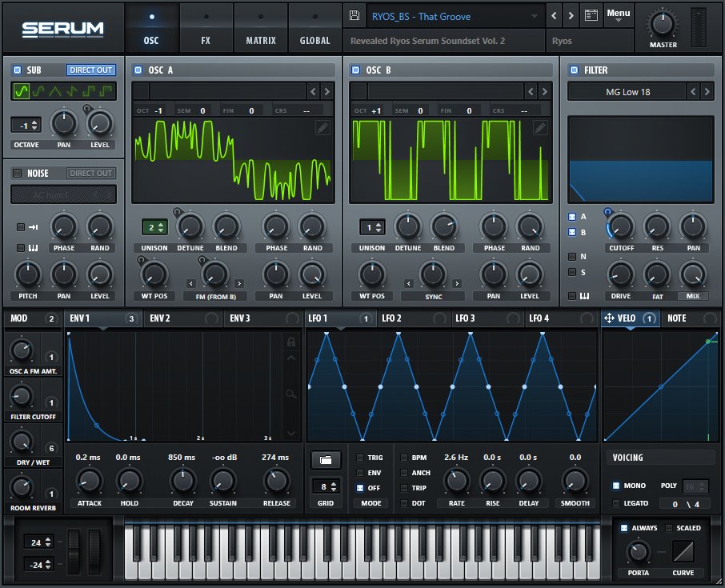725x588 pixels.
Task: Toggle the MONO voicing checkbox
Action: [616, 486]
